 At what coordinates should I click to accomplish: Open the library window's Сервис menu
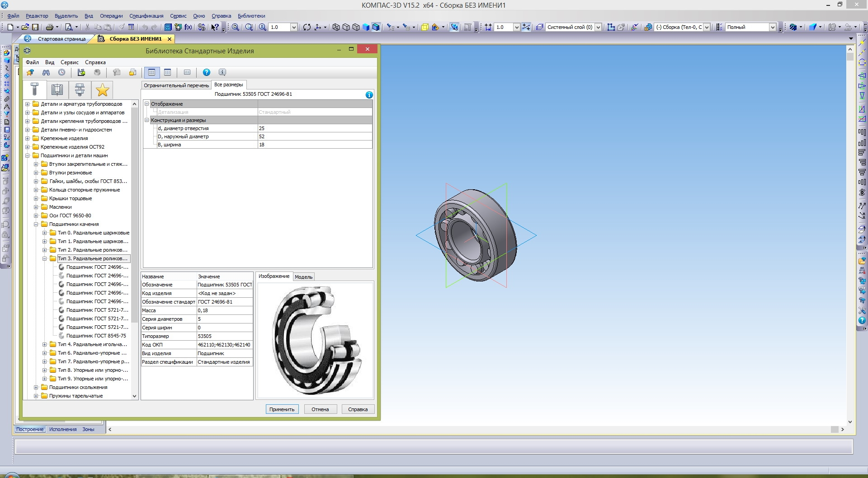pyautogui.click(x=69, y=62)
